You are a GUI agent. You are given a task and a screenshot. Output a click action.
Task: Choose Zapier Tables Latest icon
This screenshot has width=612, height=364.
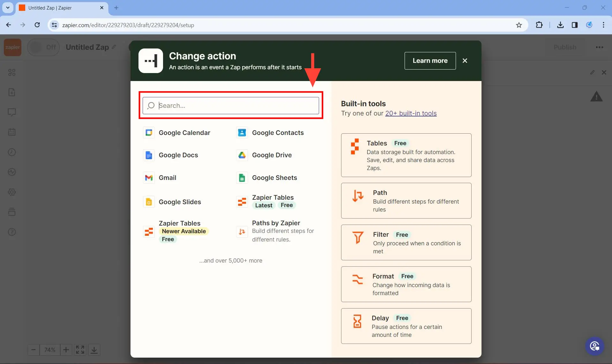pos(242,202)
